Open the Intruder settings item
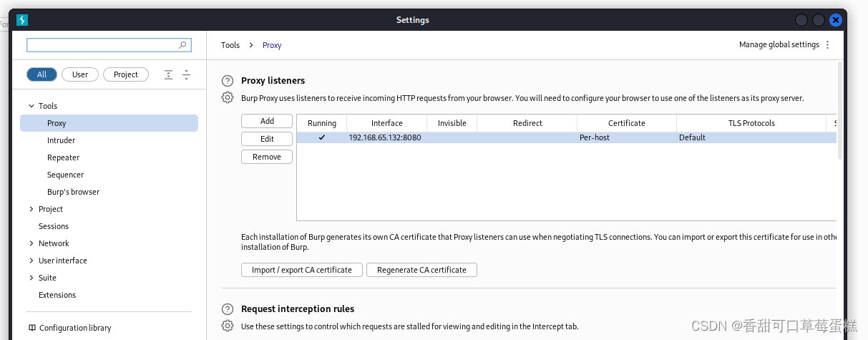The width and height of the screenshot is (868, 340). pos(61,140)
